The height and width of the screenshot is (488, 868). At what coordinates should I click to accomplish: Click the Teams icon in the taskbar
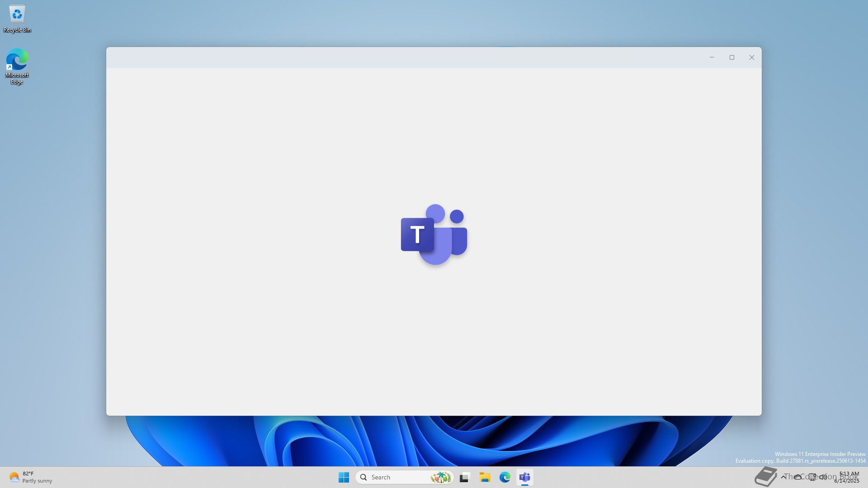click(x=524, y=477)
